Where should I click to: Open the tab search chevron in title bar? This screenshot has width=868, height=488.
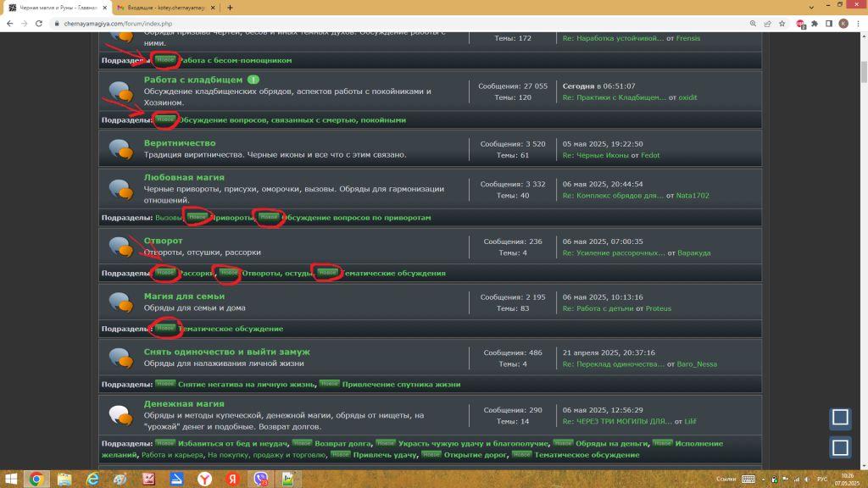pos(811,7)
